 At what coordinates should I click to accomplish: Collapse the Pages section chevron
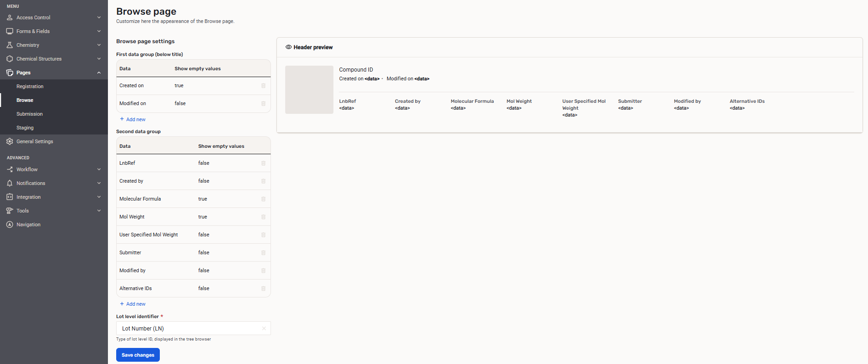(99, 73)
